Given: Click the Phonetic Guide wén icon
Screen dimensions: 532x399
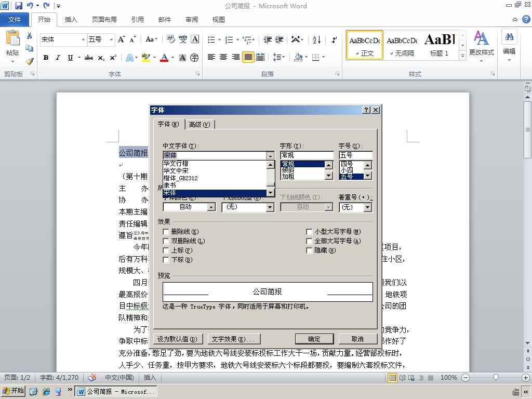Looking at the screenshot, I should [x=183, y=39].
